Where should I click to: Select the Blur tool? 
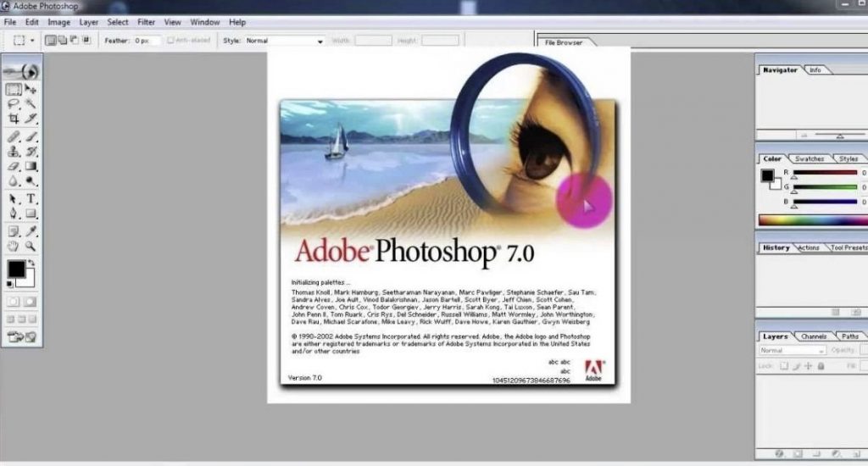[14, 181]
